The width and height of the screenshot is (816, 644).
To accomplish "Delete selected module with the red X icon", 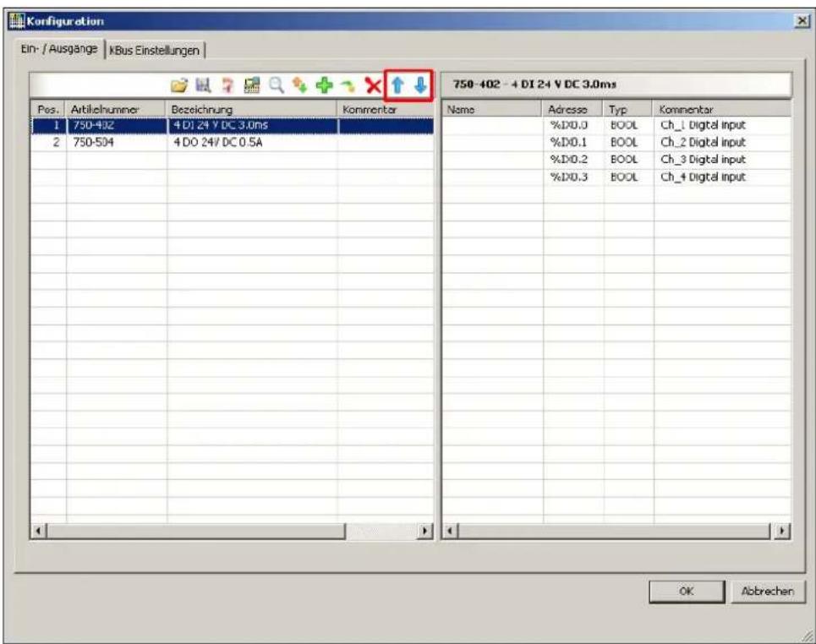I will [x=373, y=85].
